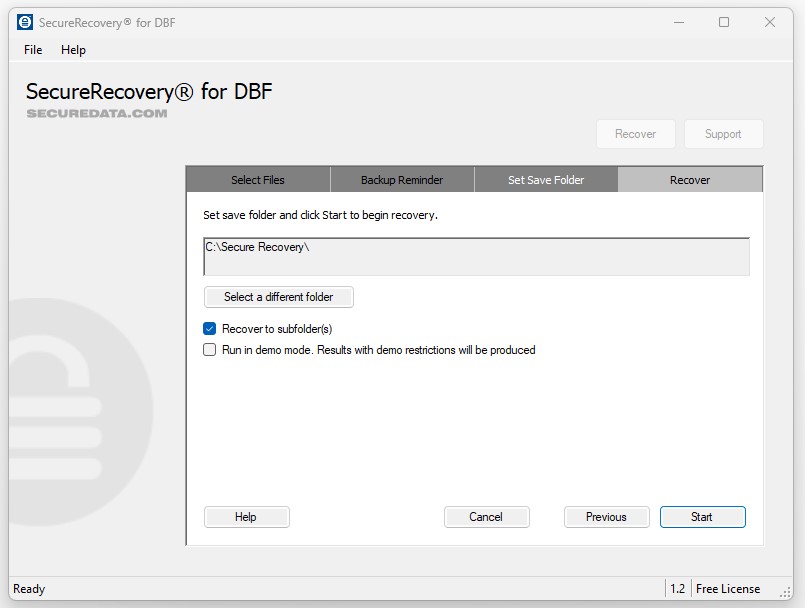
Task: Open the Recover tab
Action: (x=690, y=180)
